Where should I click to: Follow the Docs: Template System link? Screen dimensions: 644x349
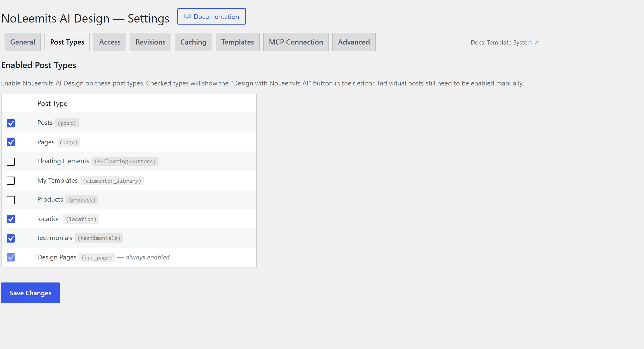[504, 42]
